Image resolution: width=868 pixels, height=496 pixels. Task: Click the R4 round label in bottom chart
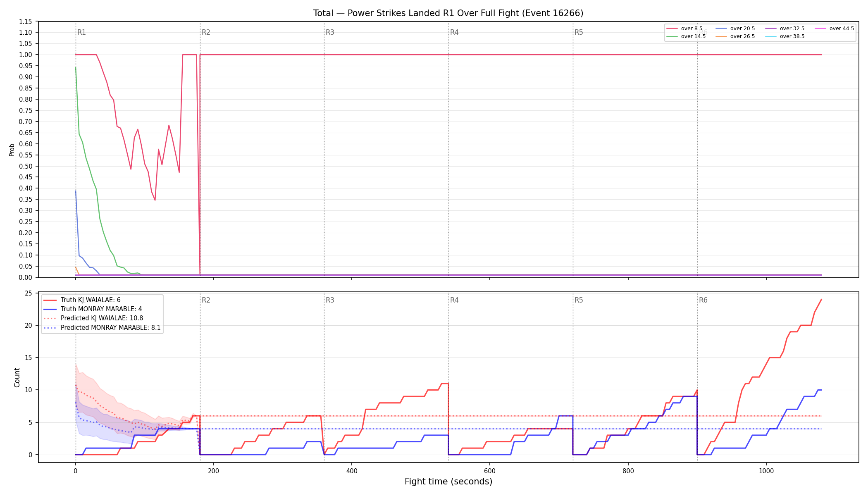(454, 300)
